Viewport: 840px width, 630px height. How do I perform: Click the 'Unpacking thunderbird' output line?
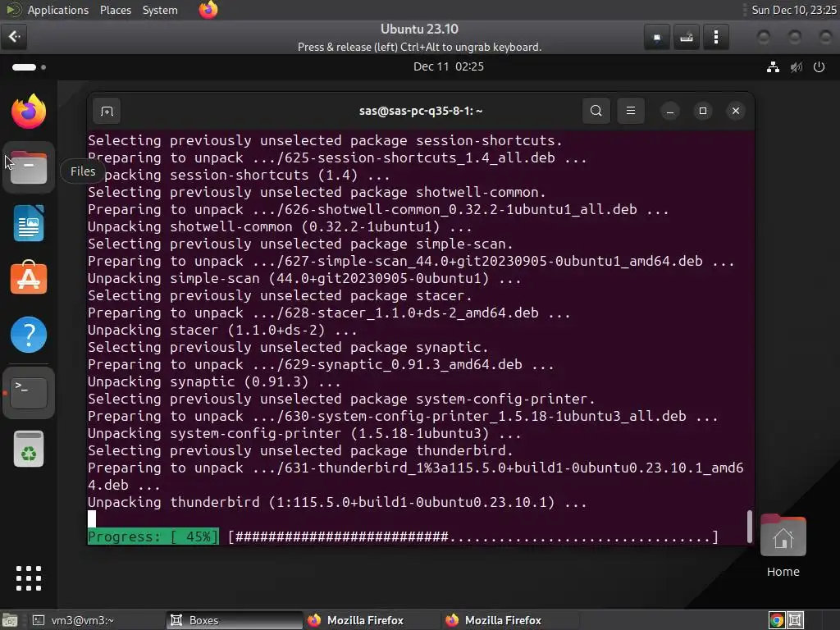337,503
